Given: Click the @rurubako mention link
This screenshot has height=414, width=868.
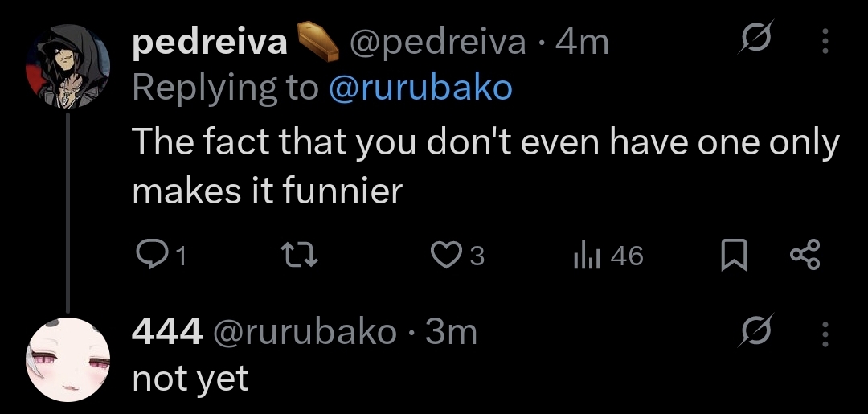Looking at the screenshot, I should pyautogui.click(x=420, y=88).
